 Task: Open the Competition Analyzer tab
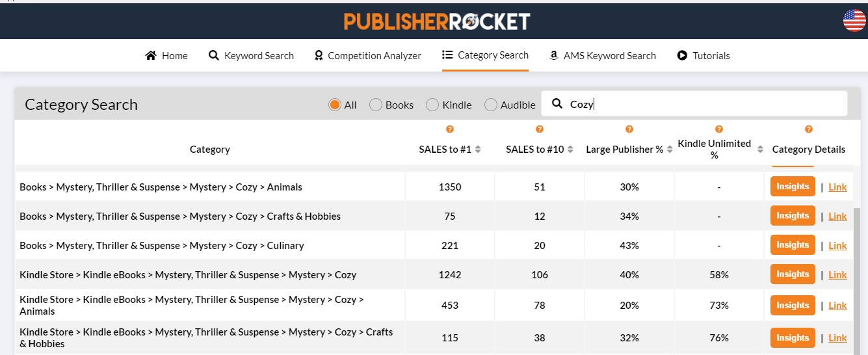pyautogui.click(x=367, y=55)
